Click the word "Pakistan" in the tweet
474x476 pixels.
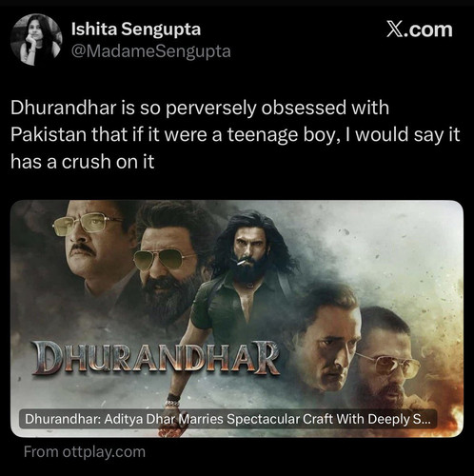tap(49, 134)
